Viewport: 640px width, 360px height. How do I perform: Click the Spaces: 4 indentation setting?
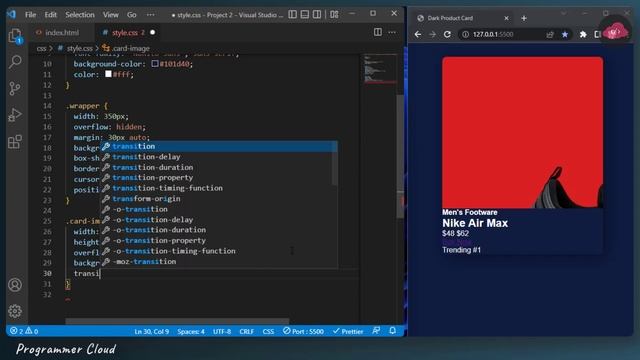click(x=191, y=331)
